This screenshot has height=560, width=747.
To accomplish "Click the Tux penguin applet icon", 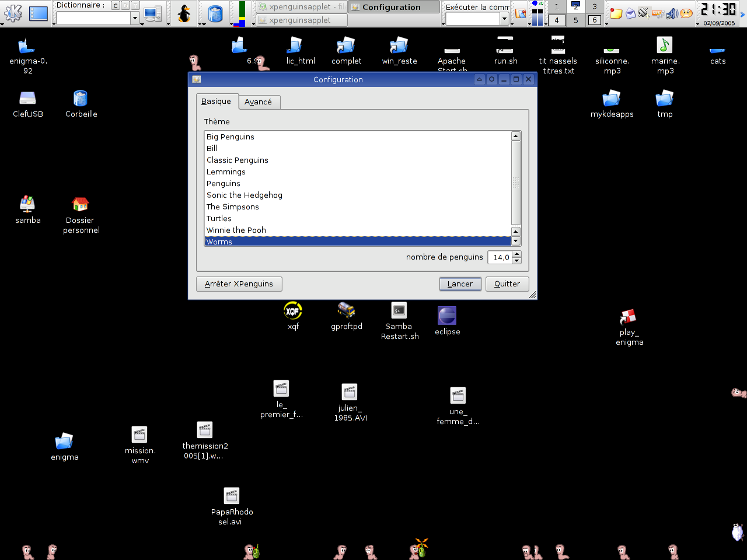I will 184,13.
